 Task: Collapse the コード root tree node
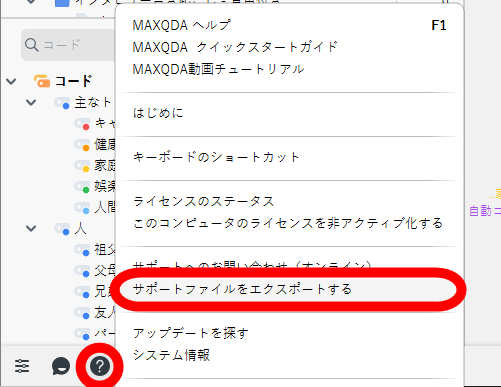pos(11,81)
